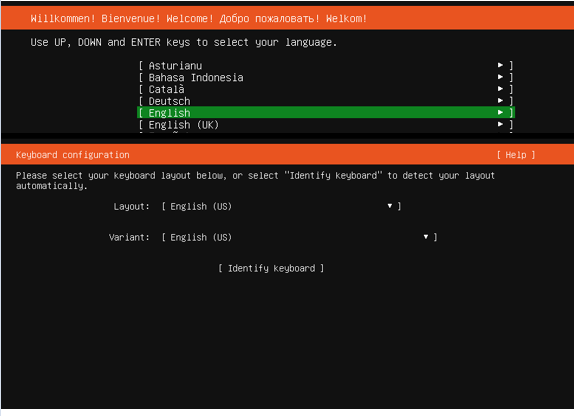Open Help in Keyboard configuration header
Screen dimensions: 574x416
point(516,155)
